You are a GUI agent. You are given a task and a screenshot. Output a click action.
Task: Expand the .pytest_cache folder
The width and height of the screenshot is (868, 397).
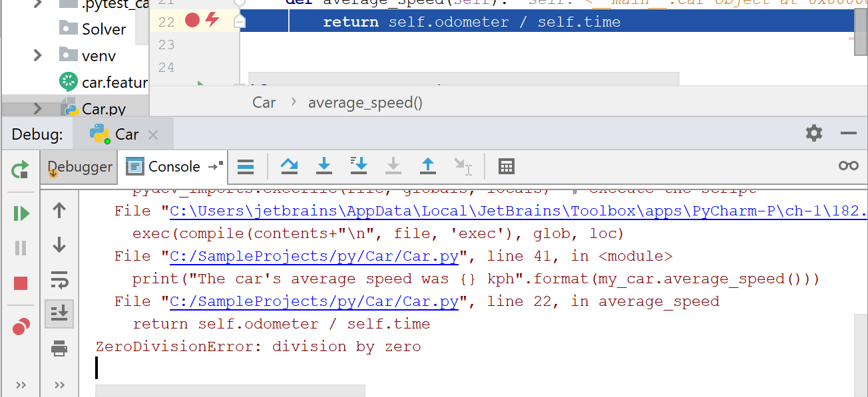pyautogui.click(x=38, y=3)
